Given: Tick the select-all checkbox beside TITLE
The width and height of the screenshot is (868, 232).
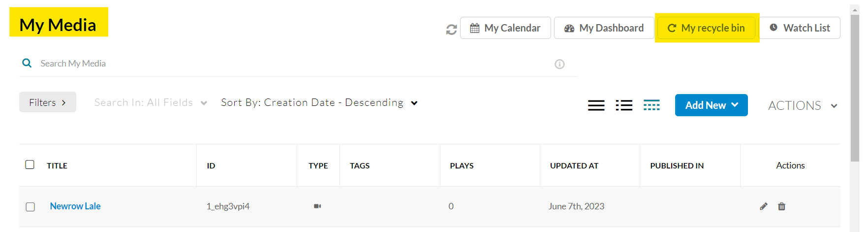Looking at the screenshot, I should point(30,165).
